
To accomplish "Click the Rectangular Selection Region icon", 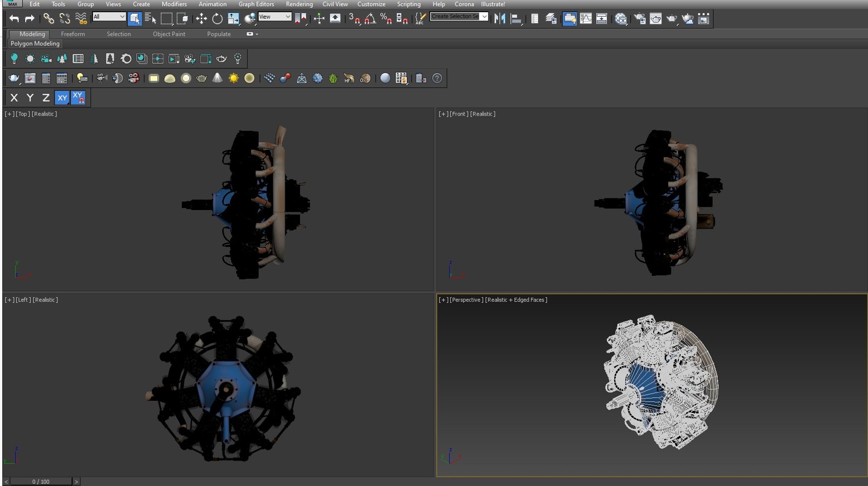I will click(166, 19).
